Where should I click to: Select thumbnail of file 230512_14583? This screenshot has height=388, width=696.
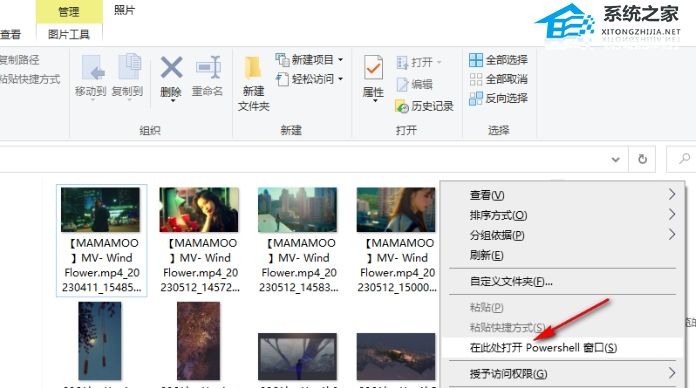click(x=297, y=210)
